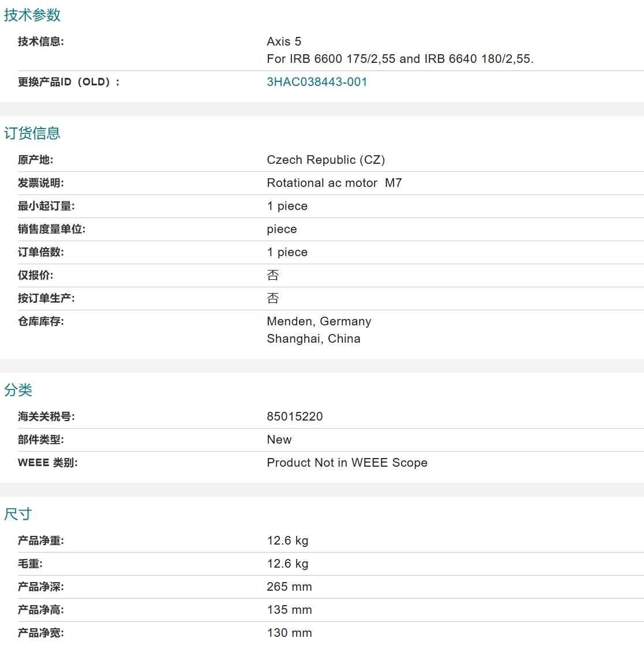
Task: Select the 85015220 tariff number
Action: [294, 417]
